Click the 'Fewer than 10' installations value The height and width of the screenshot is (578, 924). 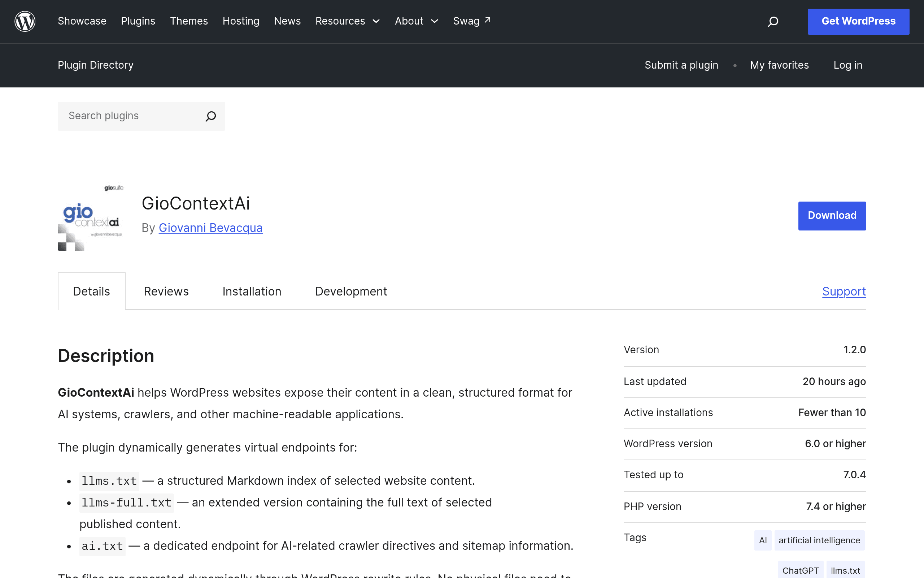click(x=832, y=413)
